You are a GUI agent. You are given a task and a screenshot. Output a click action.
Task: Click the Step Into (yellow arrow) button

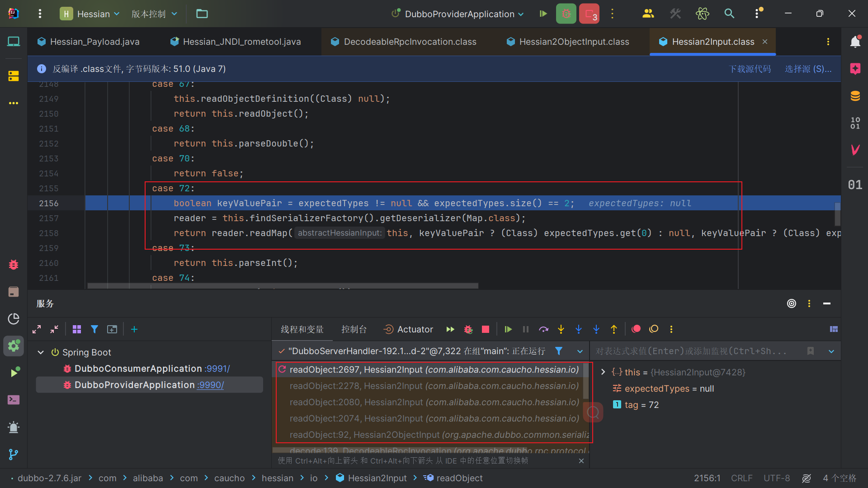click(561, 329)
